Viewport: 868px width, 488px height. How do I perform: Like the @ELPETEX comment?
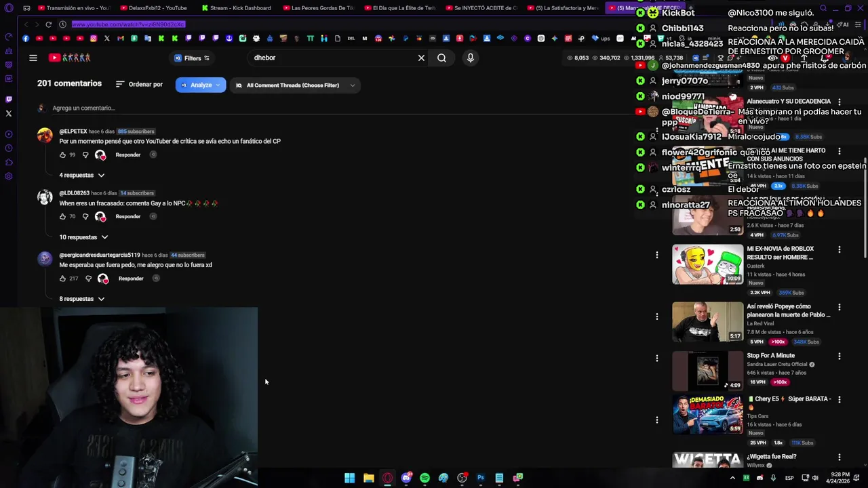62,155
